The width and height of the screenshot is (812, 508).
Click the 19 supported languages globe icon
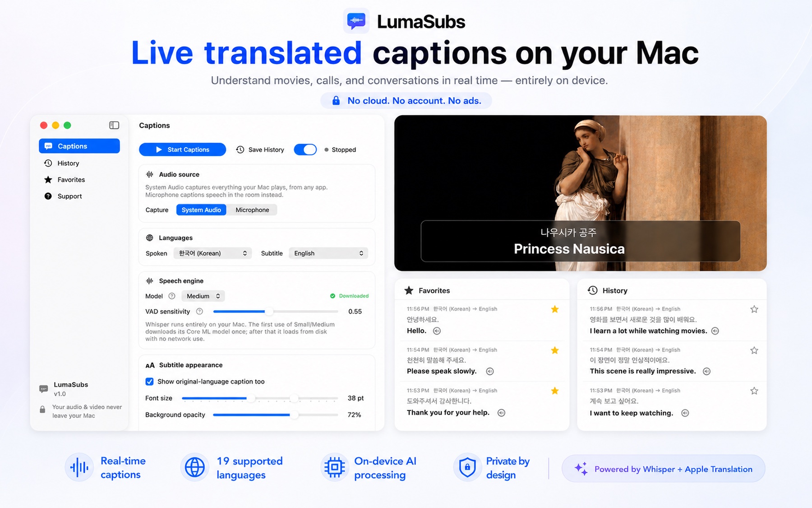[195, 467]
